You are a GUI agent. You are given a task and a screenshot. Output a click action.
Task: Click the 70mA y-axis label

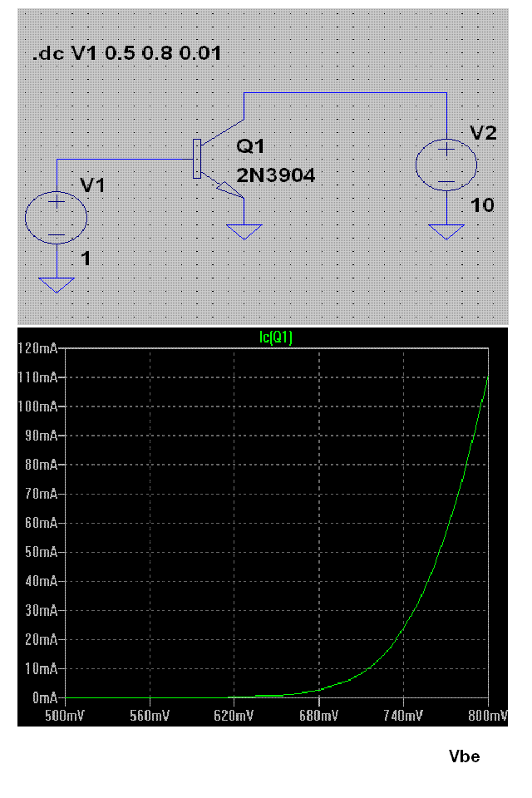pos(42,494)
